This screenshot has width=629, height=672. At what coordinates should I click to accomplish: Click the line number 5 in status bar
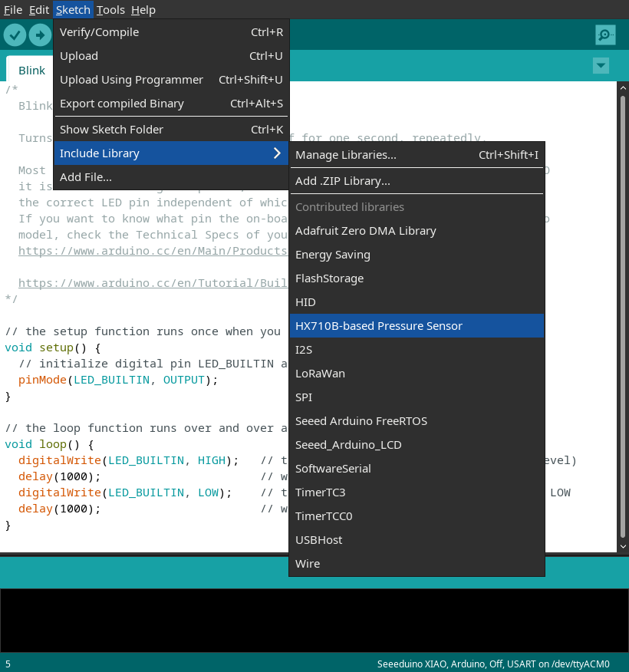pyautogui.click(x=8, y=664)
